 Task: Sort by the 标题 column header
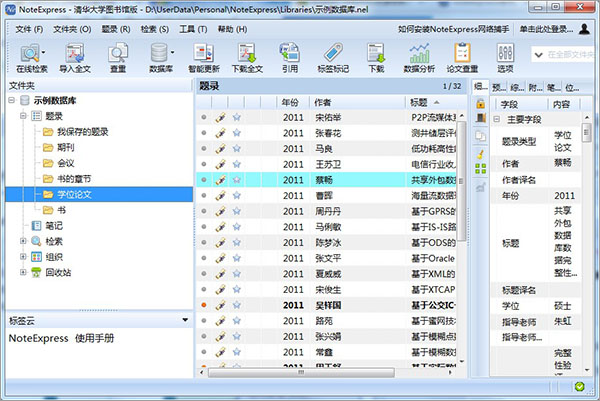click(432, 102)
